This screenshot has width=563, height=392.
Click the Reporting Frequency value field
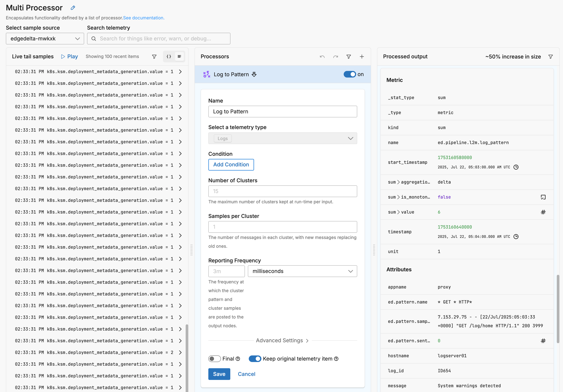pos(227,271)
